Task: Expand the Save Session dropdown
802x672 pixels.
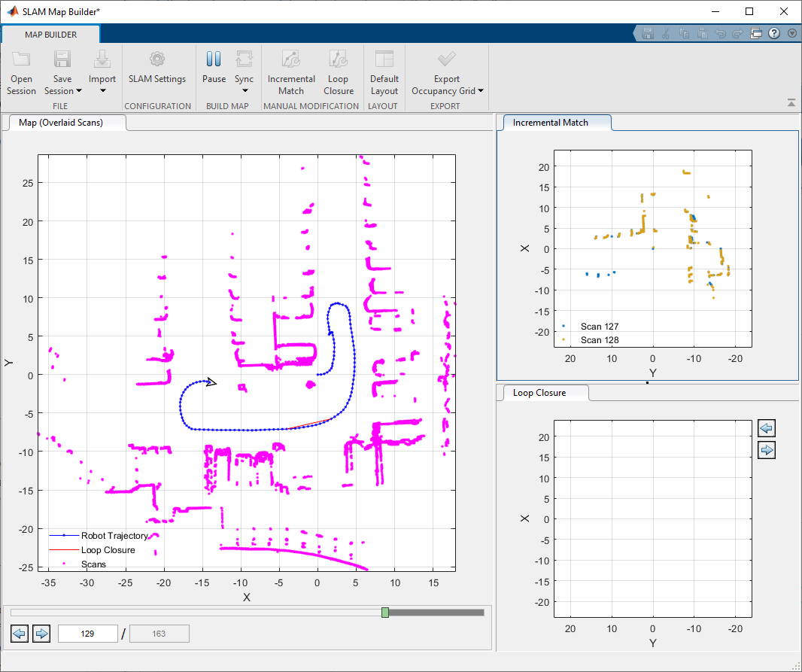Action: 78,91
